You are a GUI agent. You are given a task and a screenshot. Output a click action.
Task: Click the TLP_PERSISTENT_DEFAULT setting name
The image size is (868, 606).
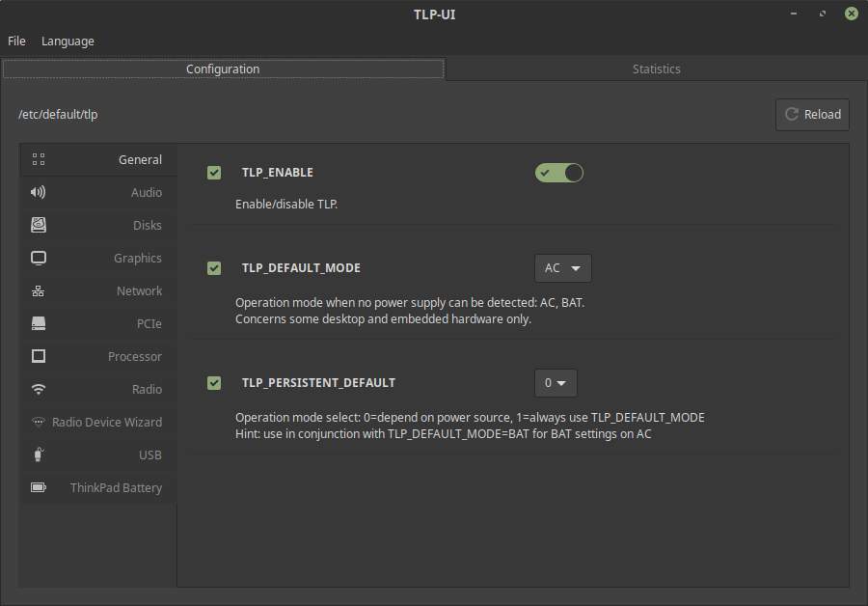(x=318, y=383)
